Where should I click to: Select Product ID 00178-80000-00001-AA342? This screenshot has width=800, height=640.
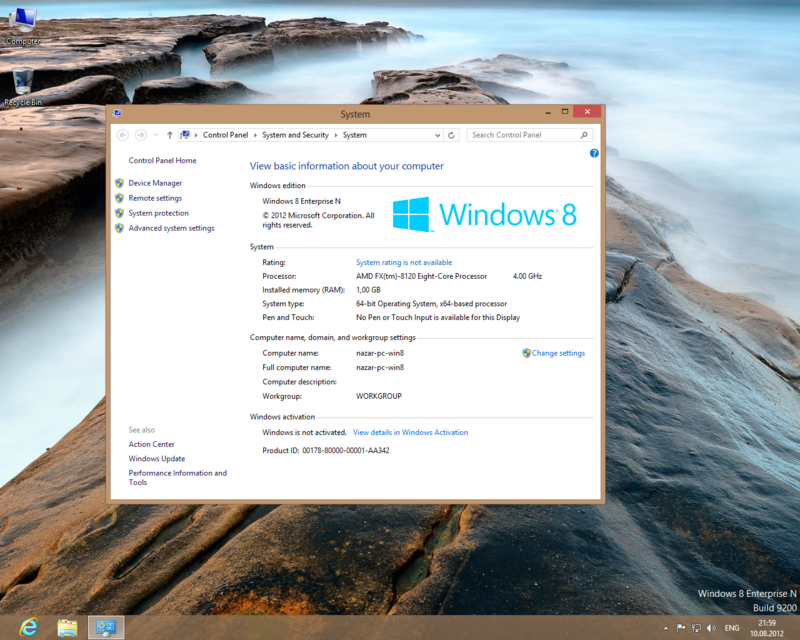point(326,451)
